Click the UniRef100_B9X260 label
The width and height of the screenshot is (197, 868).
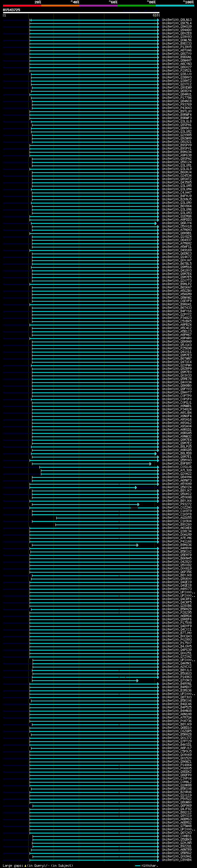pyautogui.click(x=177, y=525)
